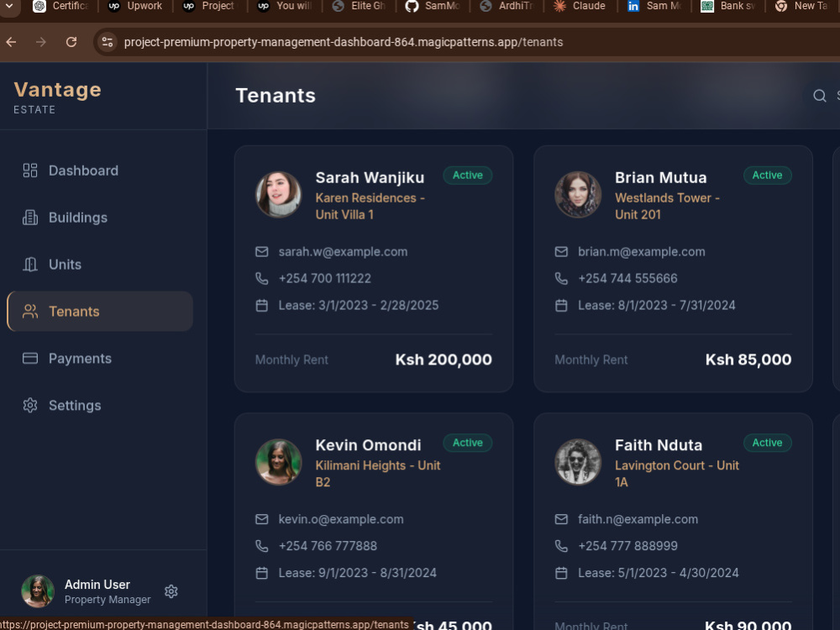This screenshot has width=840, height=630.
Task: Click the address bar URL
Action: [344, 42]
